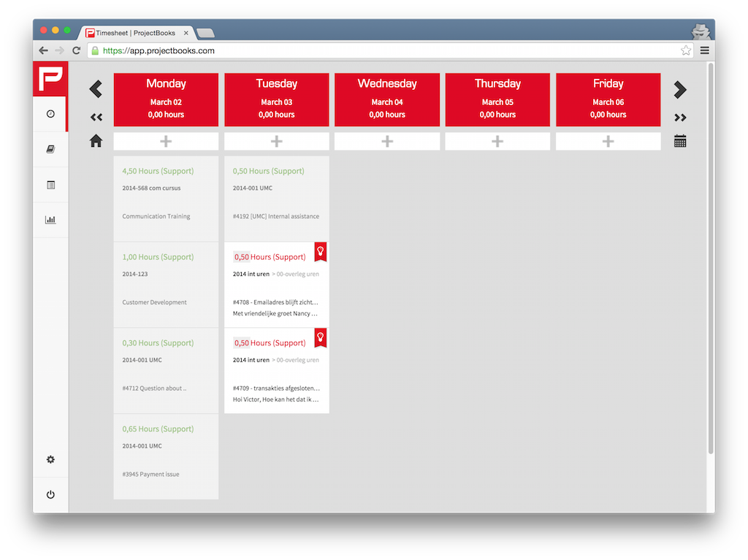
Task: Click the browser address bar
Action: pos(387,50)
